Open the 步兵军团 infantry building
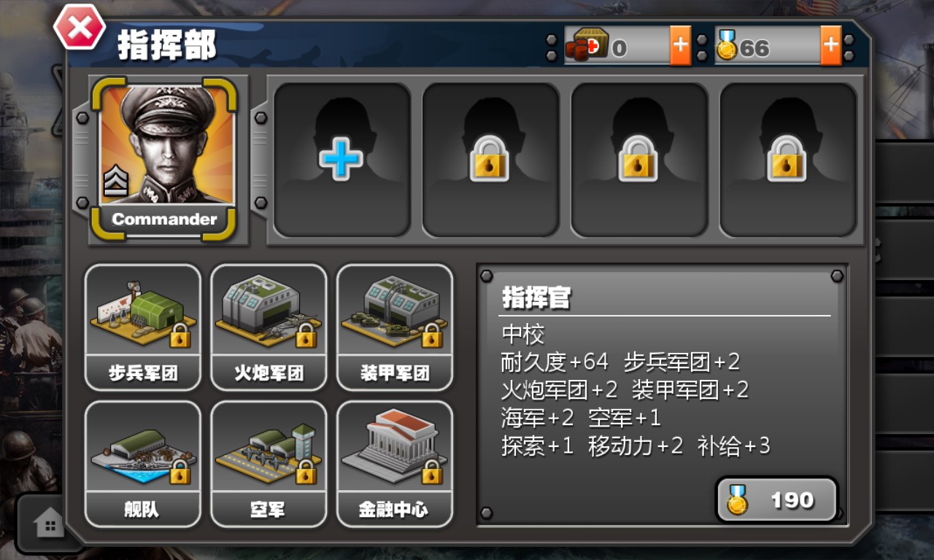 pyautogui.click(x=143, y=327)
